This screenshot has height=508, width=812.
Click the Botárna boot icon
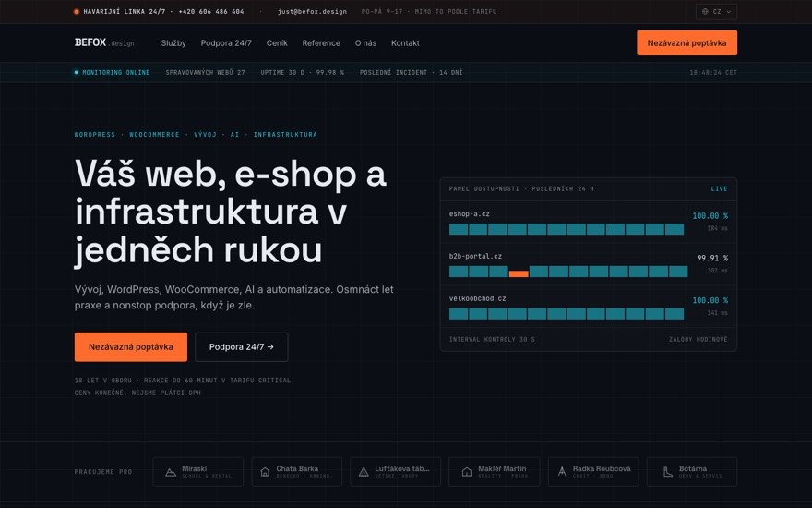pos(668,472)
